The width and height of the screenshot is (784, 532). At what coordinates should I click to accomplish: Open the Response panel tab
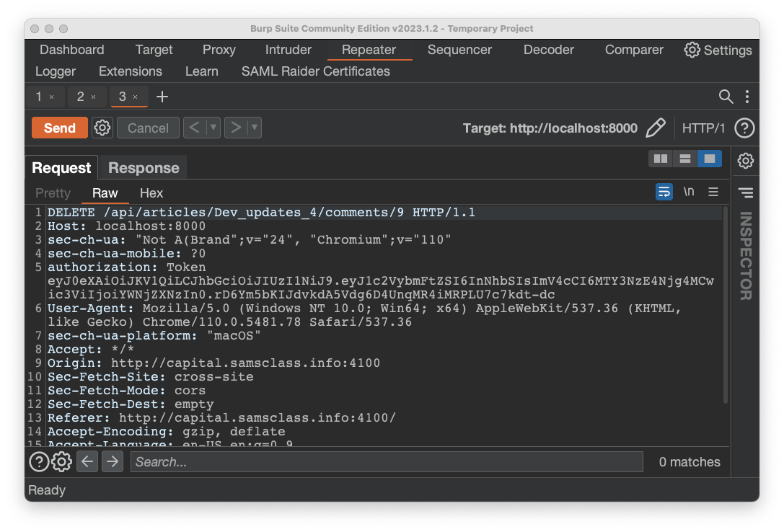coord(144,168)
